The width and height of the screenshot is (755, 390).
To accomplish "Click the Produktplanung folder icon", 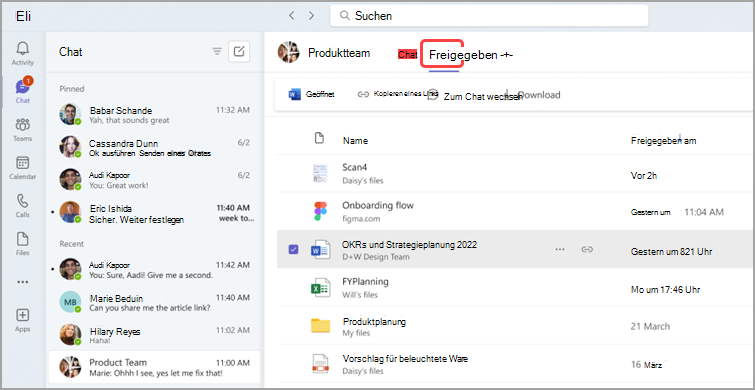I will point(320,326).
